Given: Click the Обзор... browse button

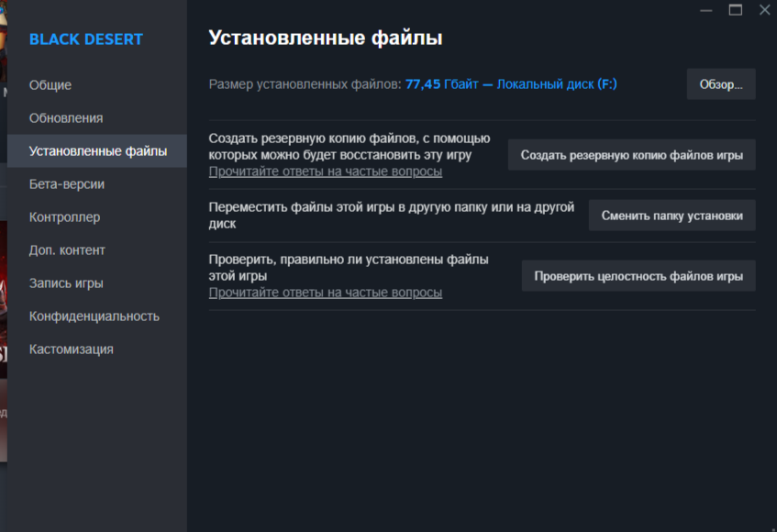Looking at the screenshot, I should click(x=721, y=84).
